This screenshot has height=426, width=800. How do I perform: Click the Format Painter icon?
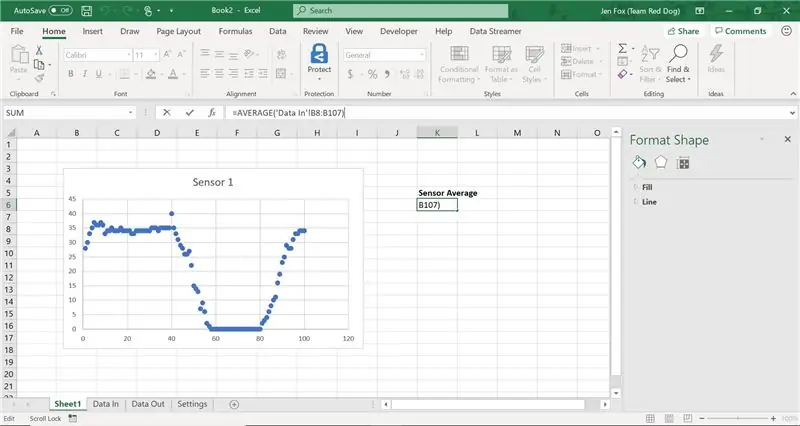point(39,78)
